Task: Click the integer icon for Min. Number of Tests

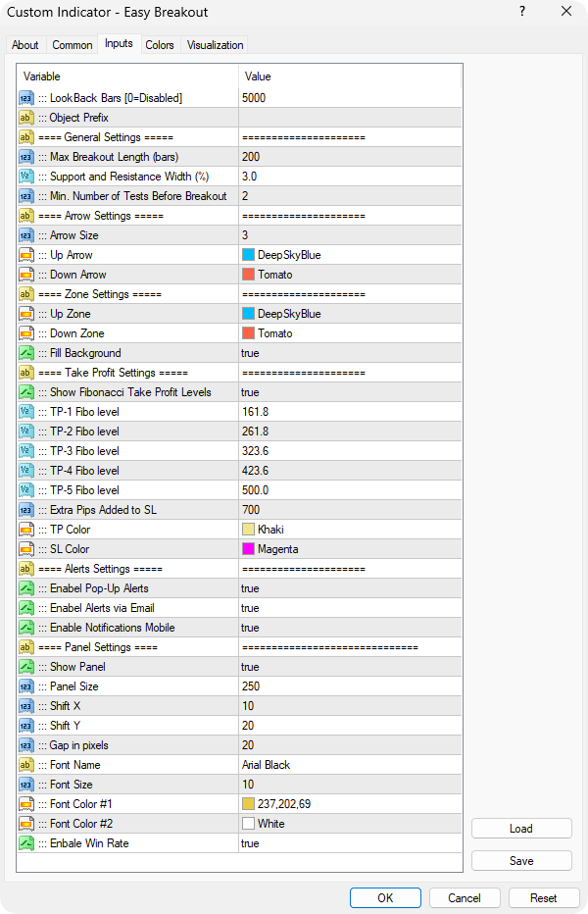Action: click(26, 196)
